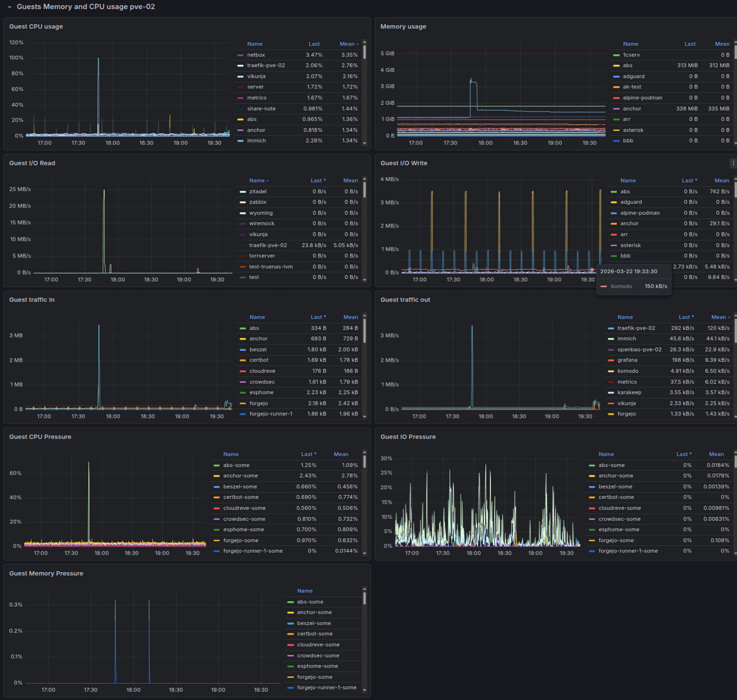
Task: Click scroll down arrow in Guest Memory Pressure legend
Action: (364, 690)
